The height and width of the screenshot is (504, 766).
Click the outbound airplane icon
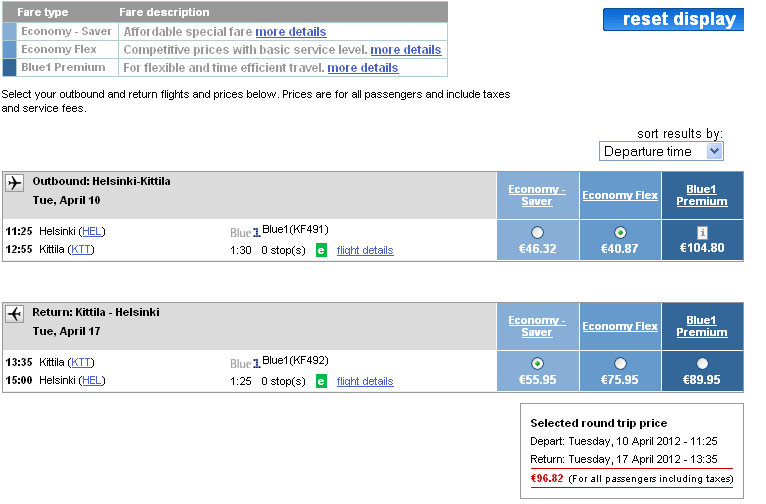tap(15, 183)
